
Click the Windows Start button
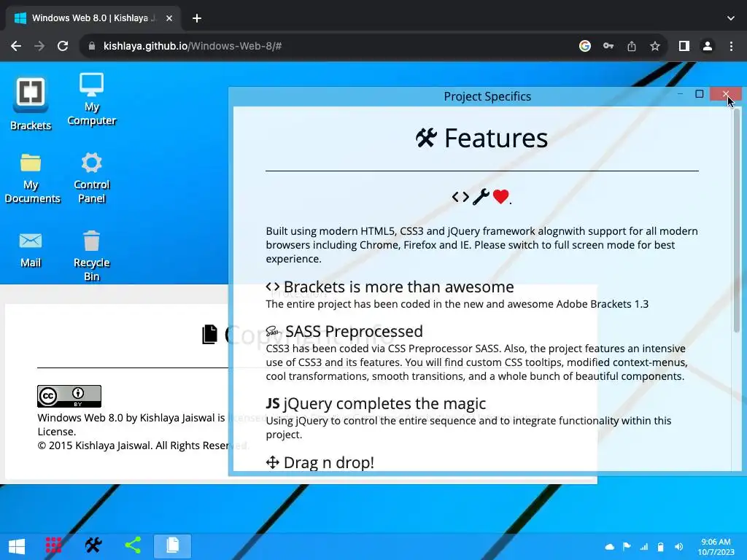[17, 545]
